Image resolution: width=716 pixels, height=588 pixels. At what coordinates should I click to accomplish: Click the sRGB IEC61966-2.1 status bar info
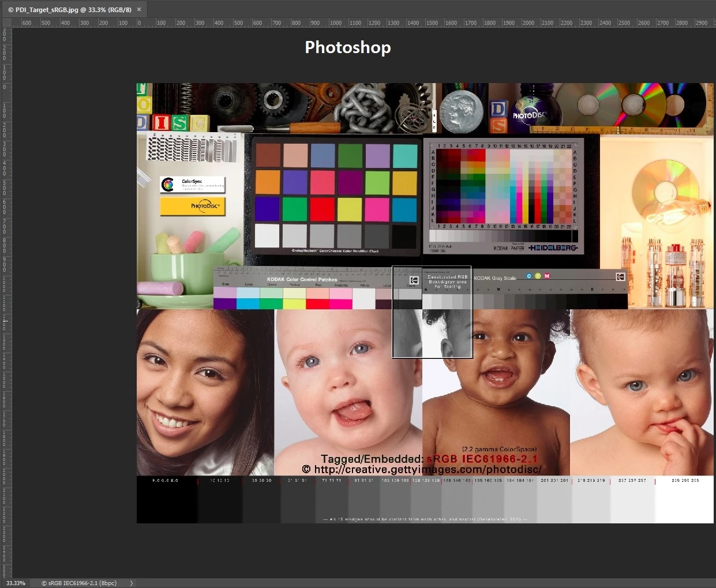79,583
